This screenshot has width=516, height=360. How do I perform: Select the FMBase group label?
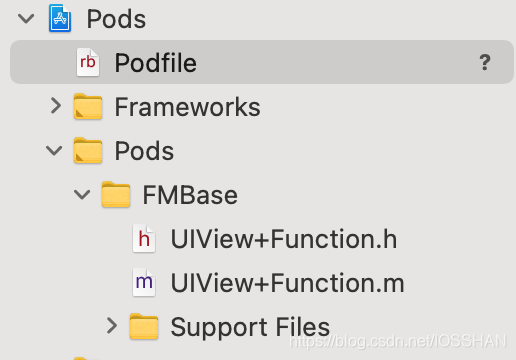coord(190,195)
